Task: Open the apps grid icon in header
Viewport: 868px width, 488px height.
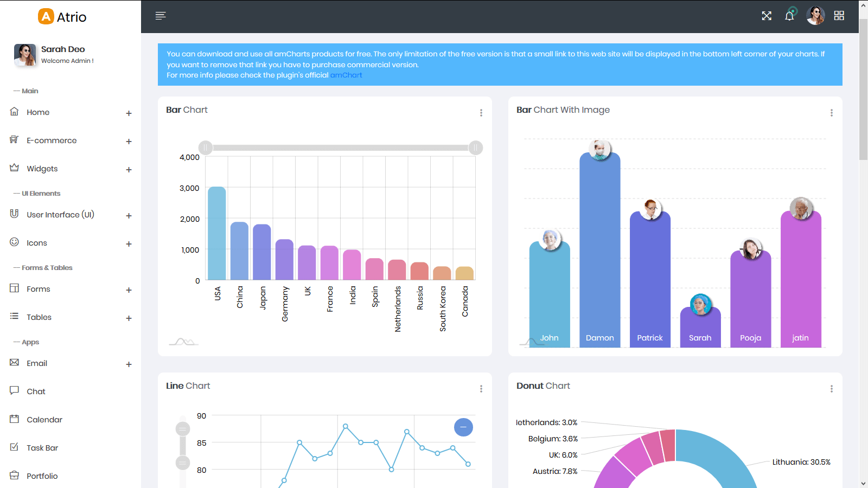Action: [x=839, y=16]
